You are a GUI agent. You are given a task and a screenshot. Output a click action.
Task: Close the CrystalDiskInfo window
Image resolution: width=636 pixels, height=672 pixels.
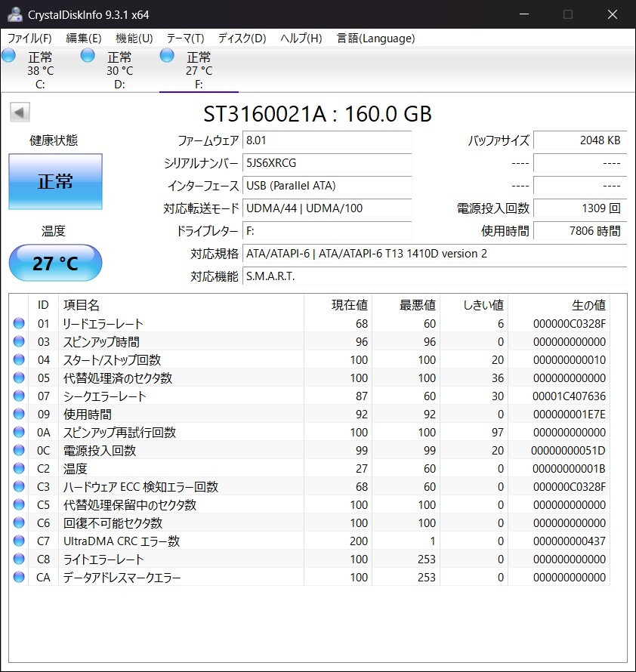point(613,14)
